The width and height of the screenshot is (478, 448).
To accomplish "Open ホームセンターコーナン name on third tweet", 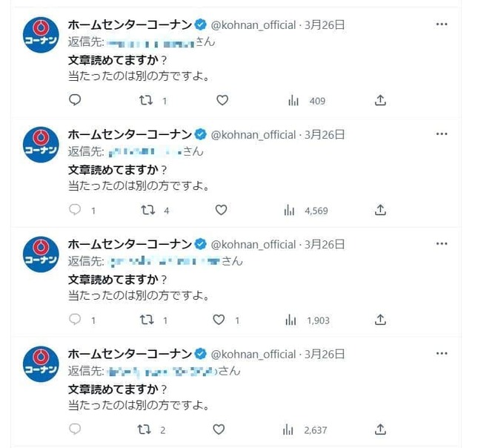I will (130, 244).
